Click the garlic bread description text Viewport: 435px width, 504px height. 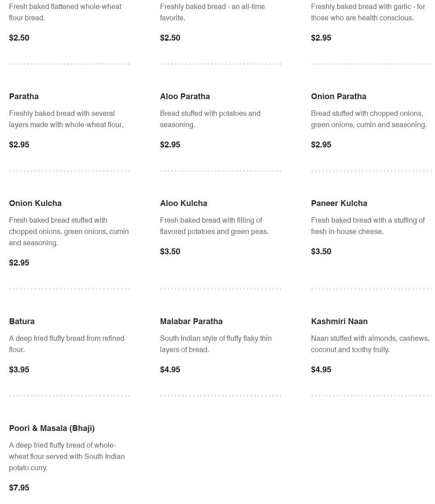[368, 12]
